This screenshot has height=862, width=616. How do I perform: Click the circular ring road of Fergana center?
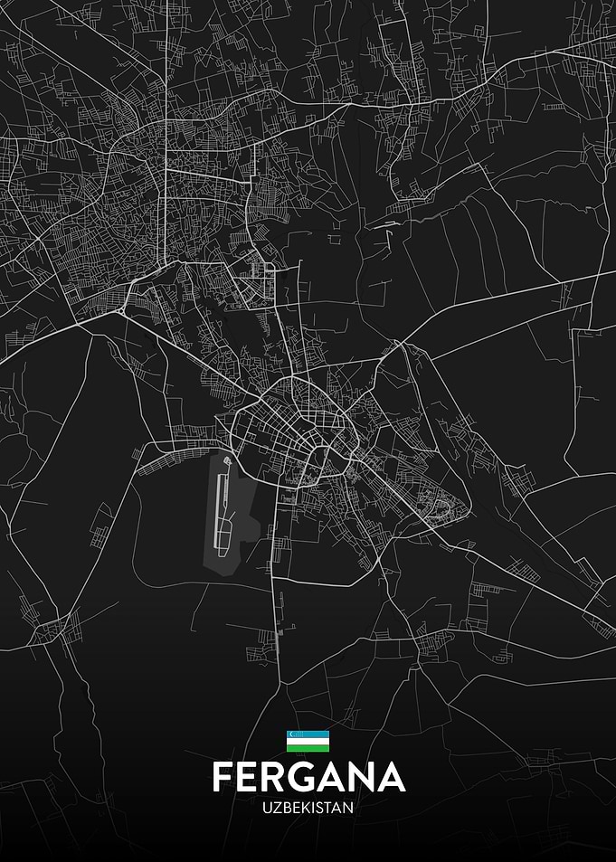pyautogui.click(x=295, y=432)
